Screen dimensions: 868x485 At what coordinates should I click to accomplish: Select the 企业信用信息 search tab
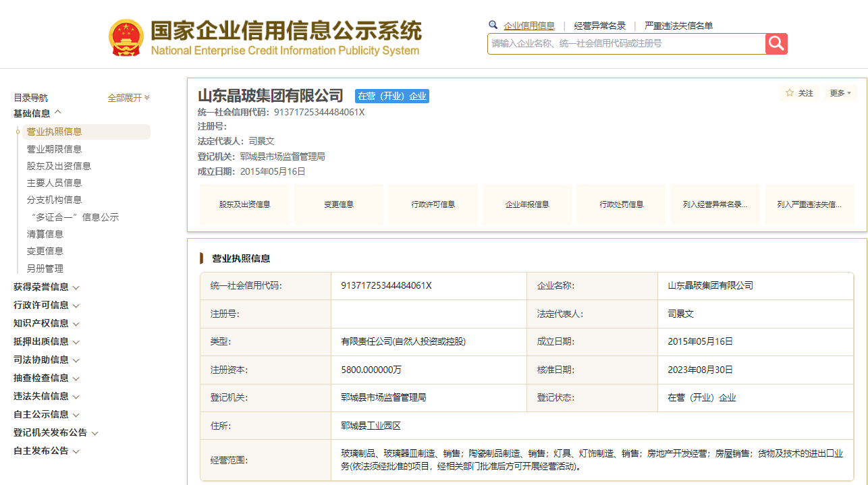tap(529, 26)
